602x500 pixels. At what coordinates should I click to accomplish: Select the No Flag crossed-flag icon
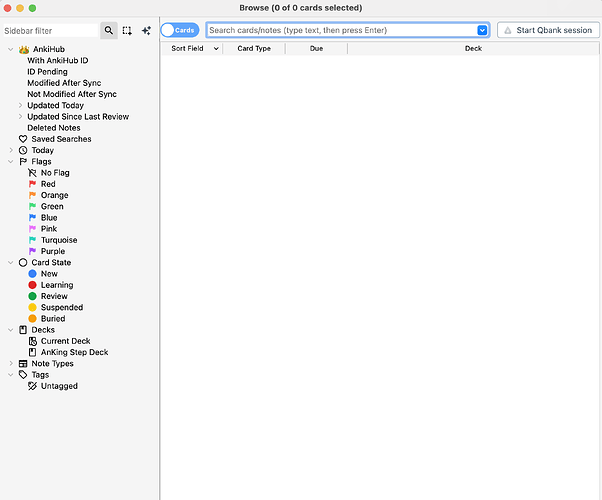33,173
